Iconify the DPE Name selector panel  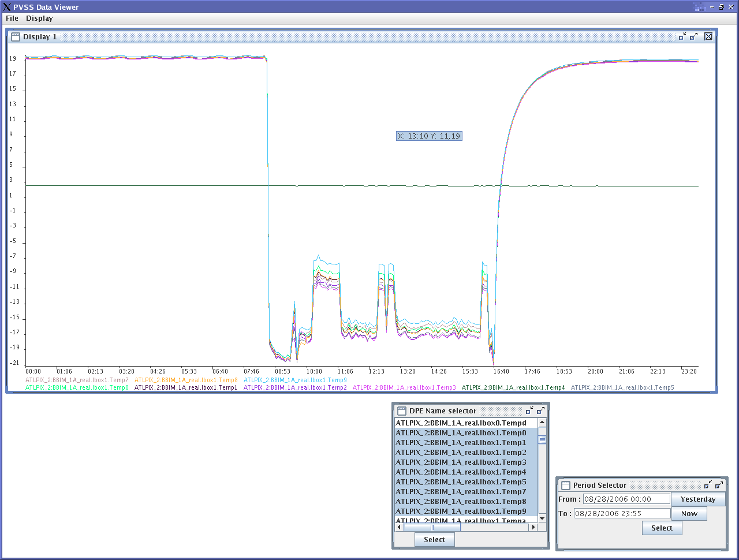pyautogui.click(x=529, y=410)
